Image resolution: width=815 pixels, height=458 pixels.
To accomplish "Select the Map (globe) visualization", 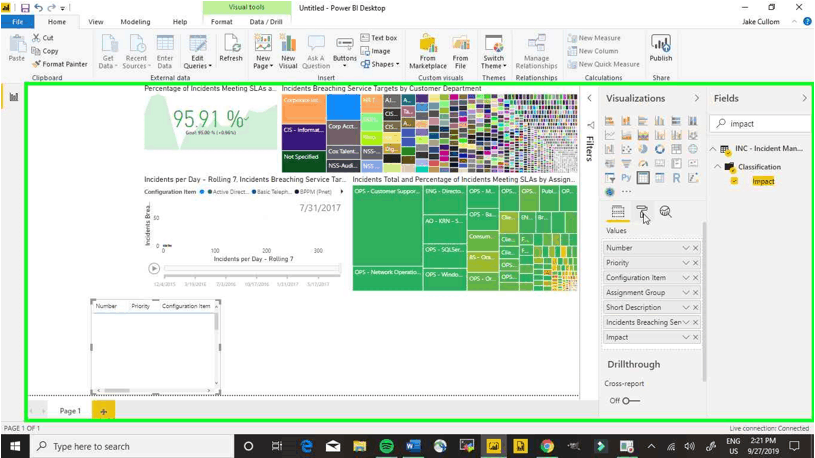I will (x=693, y=149).
